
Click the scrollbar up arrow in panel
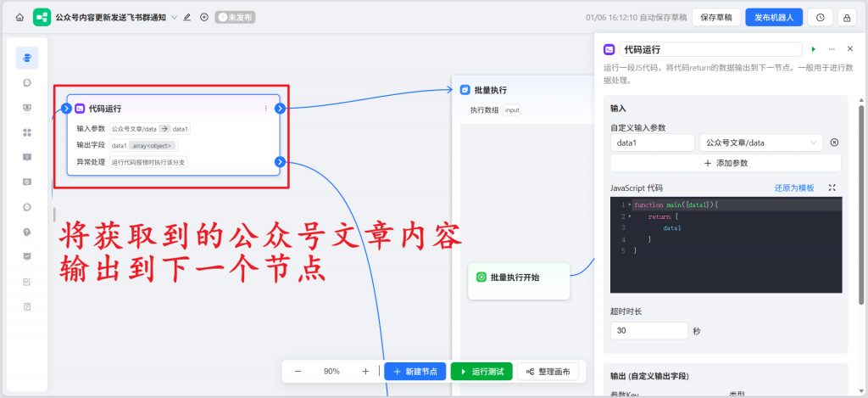point(861,100)
